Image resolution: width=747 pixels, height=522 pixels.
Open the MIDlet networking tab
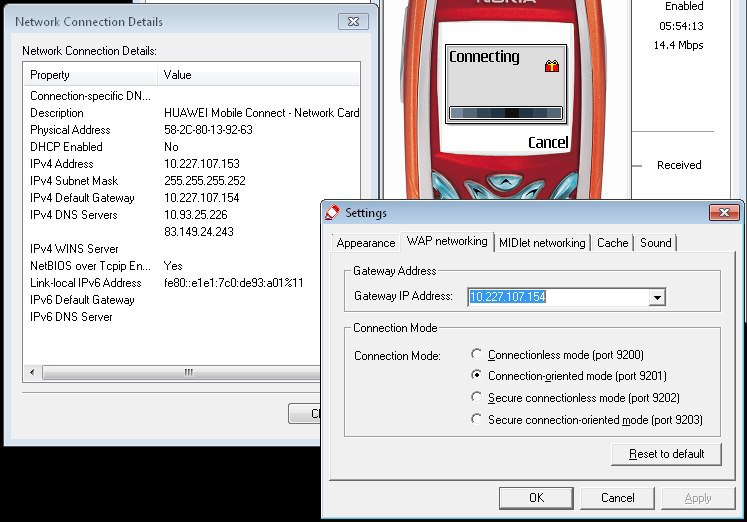[542, 243]
